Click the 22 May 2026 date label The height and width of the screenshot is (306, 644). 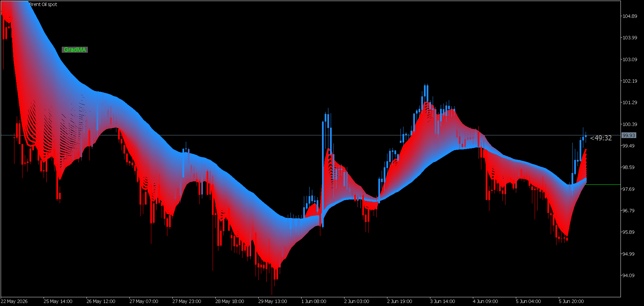tap(14, 301)
